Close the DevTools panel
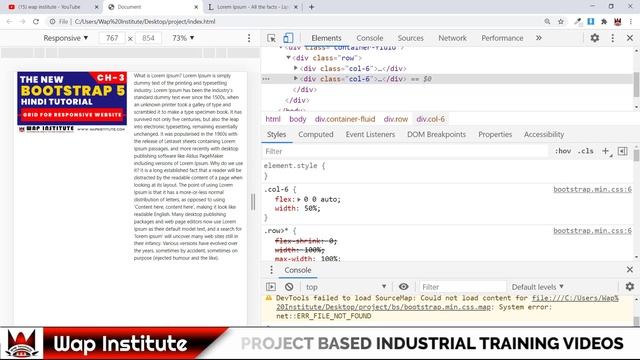 tap(630, 38)
